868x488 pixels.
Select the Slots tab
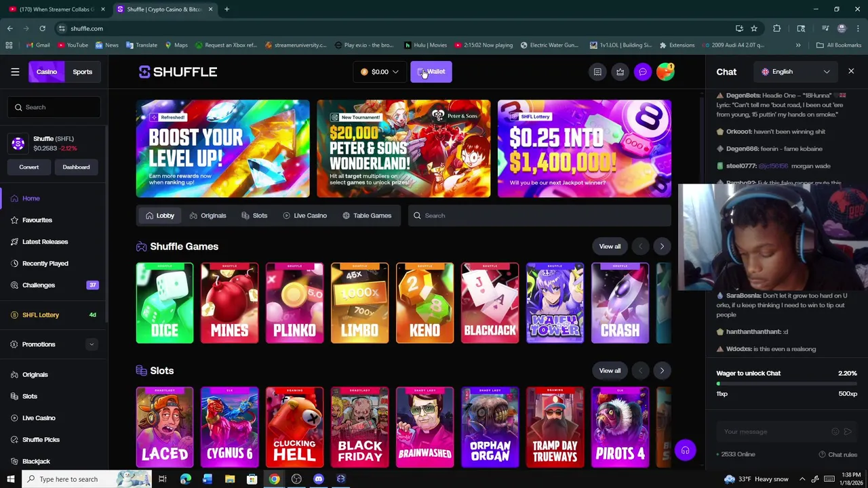(254, 216)
